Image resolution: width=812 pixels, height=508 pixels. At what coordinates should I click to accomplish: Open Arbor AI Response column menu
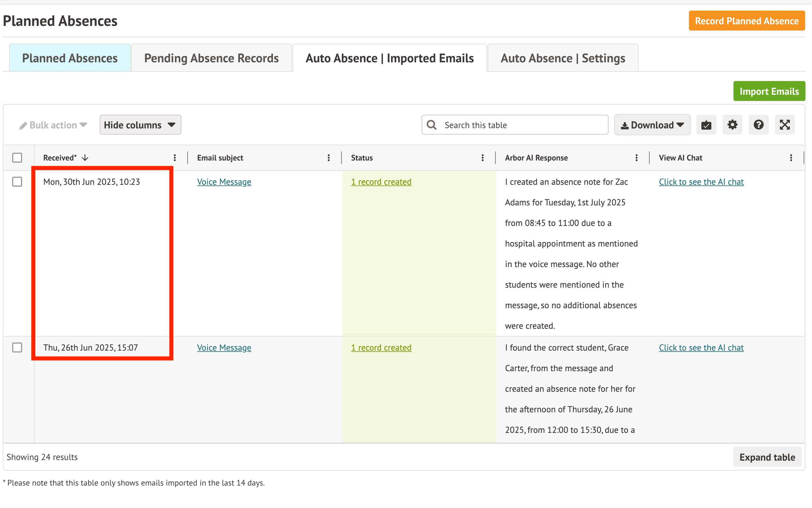pos(636,158)
